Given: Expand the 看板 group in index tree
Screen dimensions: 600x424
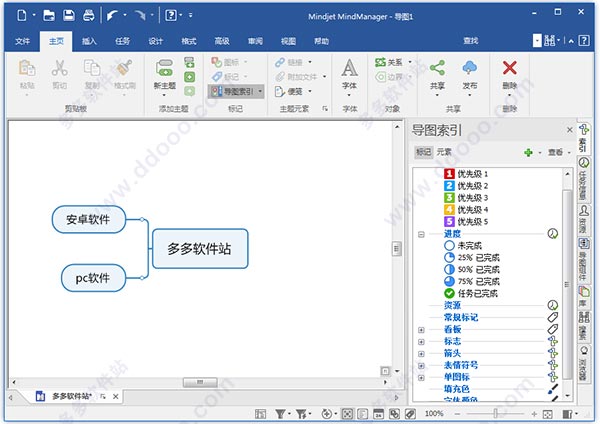Looking at the screenshot, I should pos(421,329).
